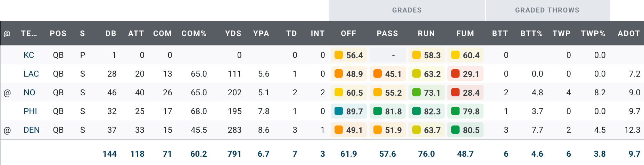The width and height of the screenshot is (644, 165).
Task: Click the blue 89.7 offense grade swatch
Action: click(339, 111)
